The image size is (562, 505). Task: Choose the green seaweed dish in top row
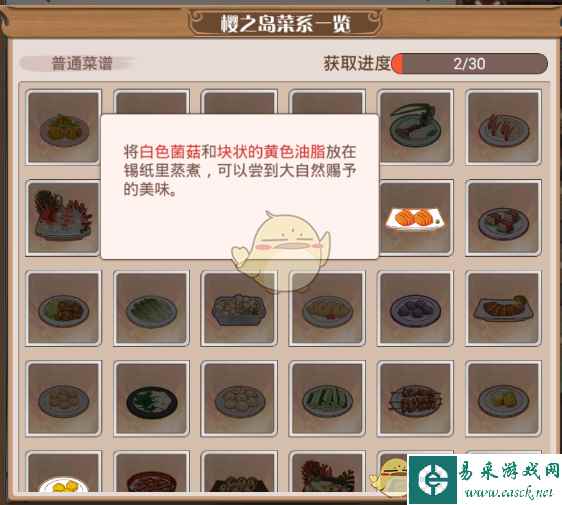416,127
